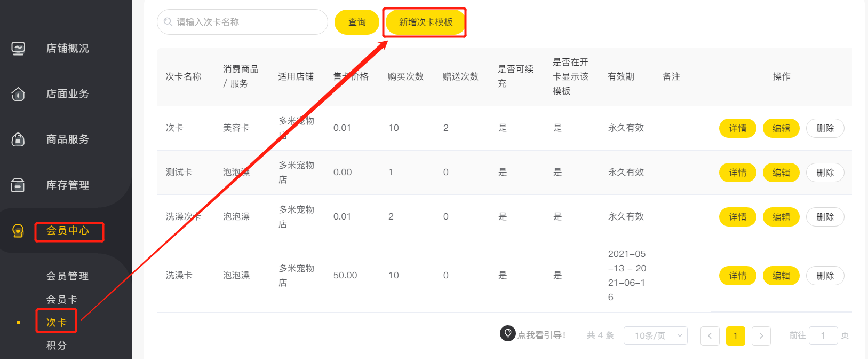Click 编辑 for 测试卡 row

click(781, 173)
